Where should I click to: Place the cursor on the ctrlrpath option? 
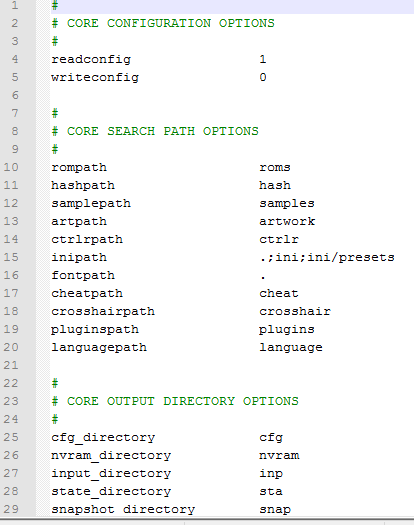pyautogui.click(x=87, y=239)
